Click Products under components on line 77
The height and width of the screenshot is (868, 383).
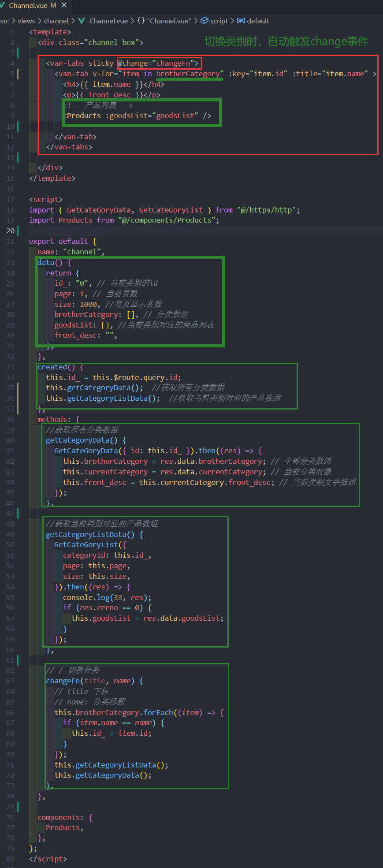tap(63, 827)
